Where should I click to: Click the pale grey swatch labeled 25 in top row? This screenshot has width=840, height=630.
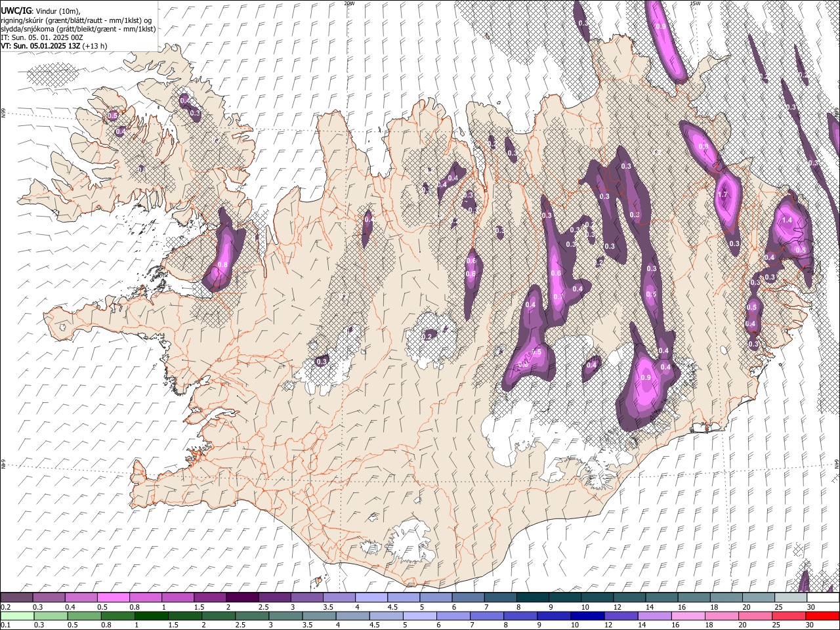791,598
